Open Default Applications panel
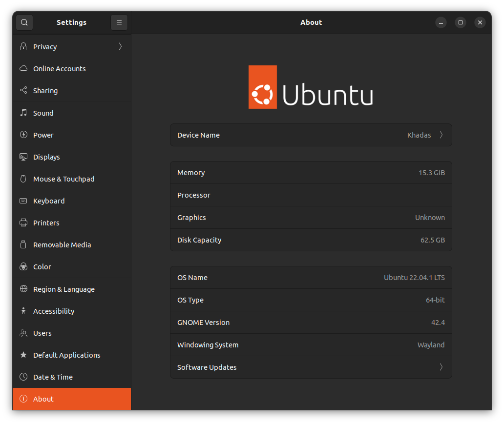 (72, 355)
